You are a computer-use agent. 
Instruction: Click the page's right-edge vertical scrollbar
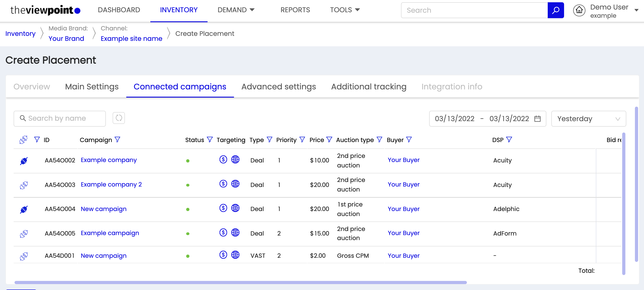click(x=636, y=184)
